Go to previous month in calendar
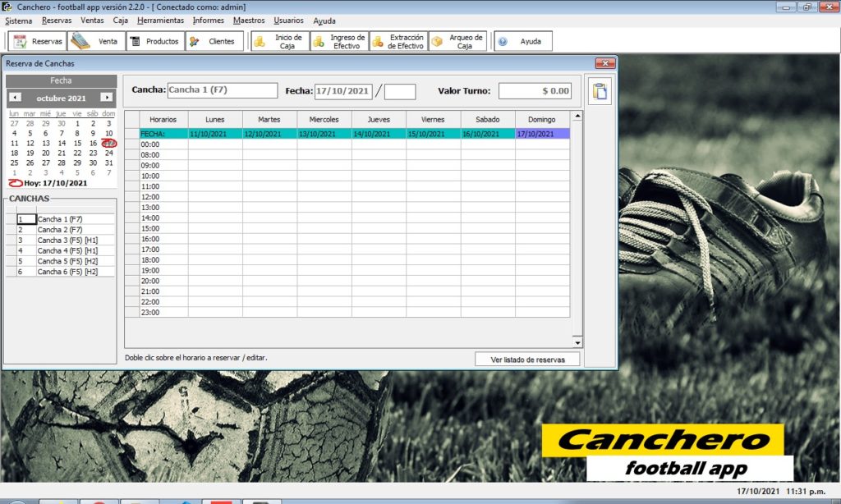 coord(15,98)
